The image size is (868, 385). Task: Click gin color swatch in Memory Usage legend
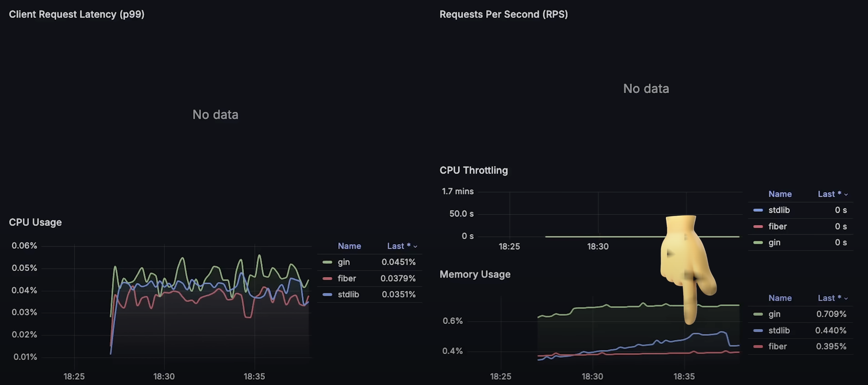(x=758, y=314)
